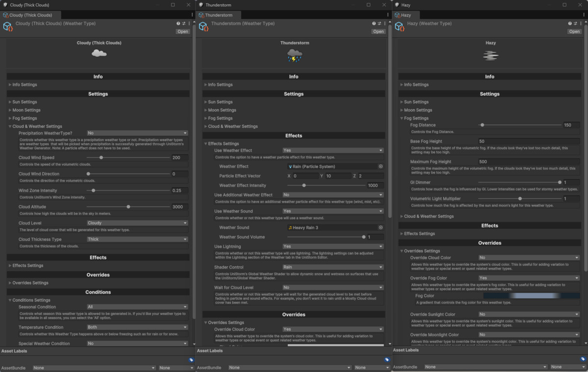Select the Thunderstorm tab

pyautogui.click(x=219, y=15)
